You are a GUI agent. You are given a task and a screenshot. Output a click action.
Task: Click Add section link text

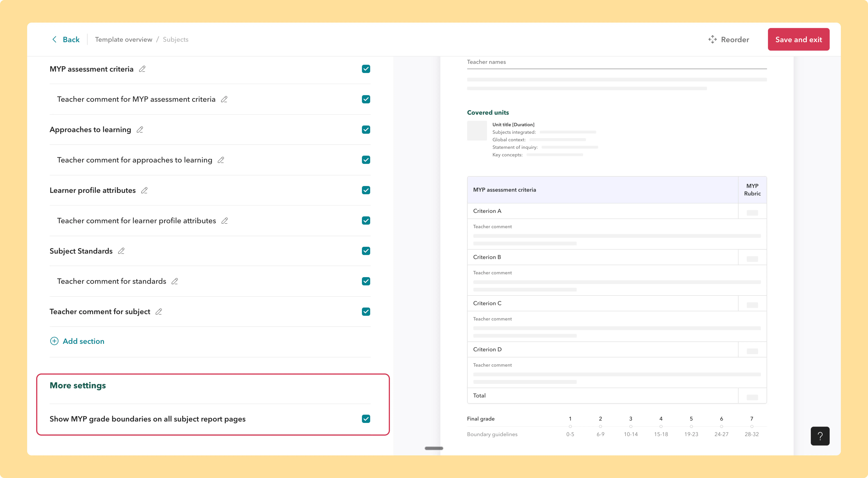click(x=84, y=341)
